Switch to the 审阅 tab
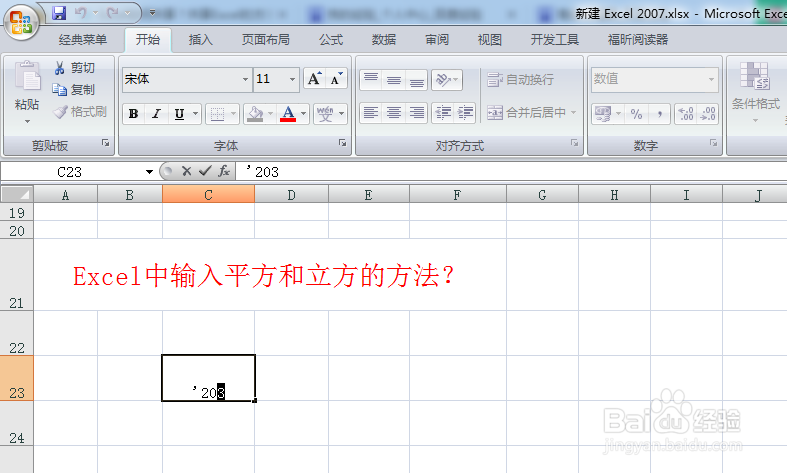Screen dimensions: 787x473 pos(437,40)
